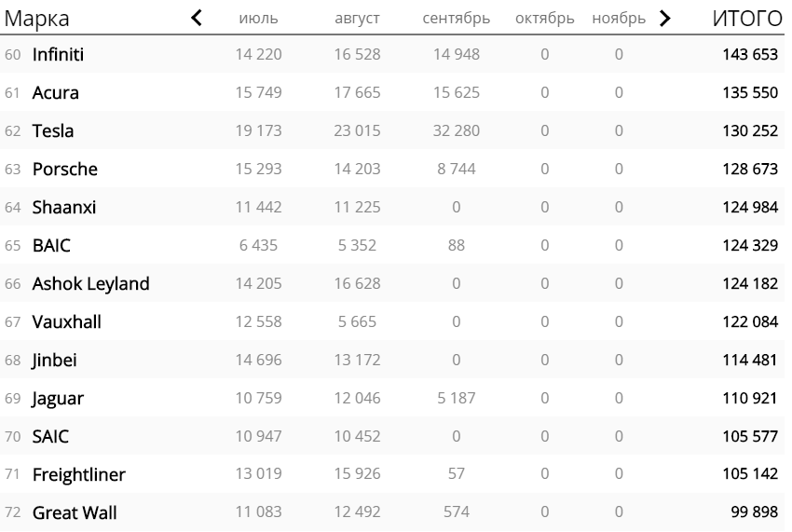Click the Great Wall brand name

(75, 512)
